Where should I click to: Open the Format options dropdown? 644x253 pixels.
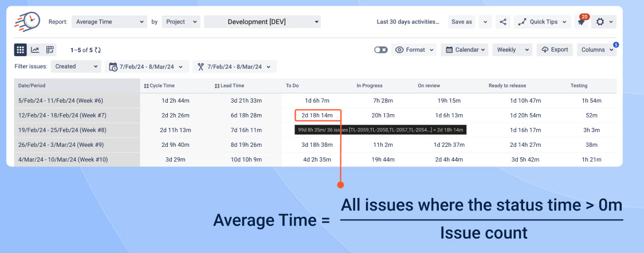point(414,50)
